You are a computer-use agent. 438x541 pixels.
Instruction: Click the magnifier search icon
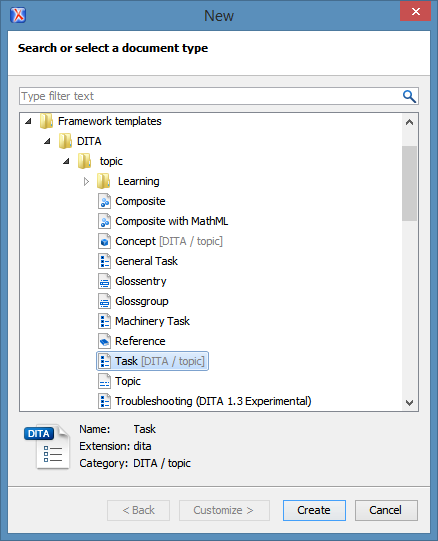[409, 96]
